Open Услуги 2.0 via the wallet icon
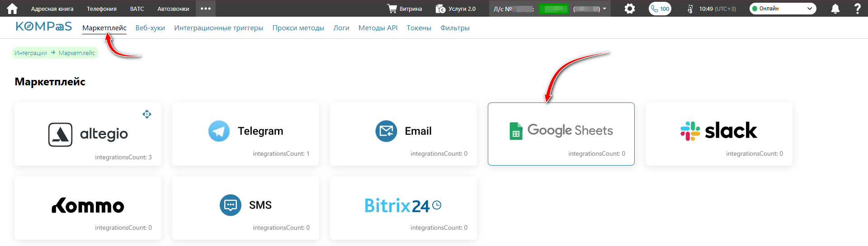868x246 pixels. click(440, 9)
